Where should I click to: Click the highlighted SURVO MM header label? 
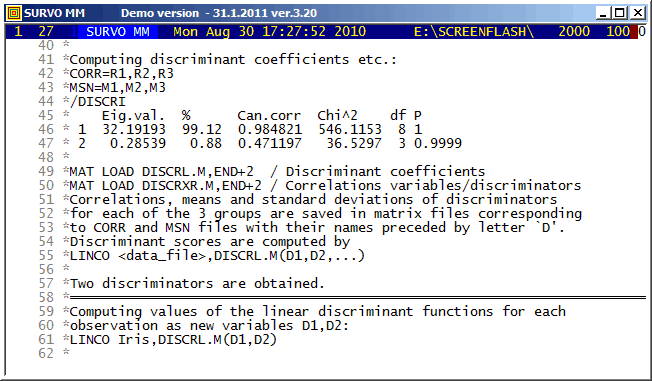point(118,32)
